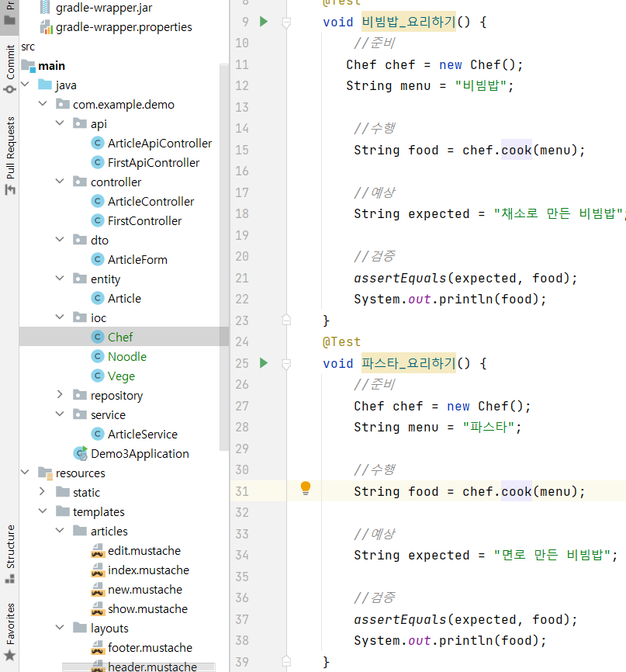Click the new.mustache file icon

coord(98,589)
